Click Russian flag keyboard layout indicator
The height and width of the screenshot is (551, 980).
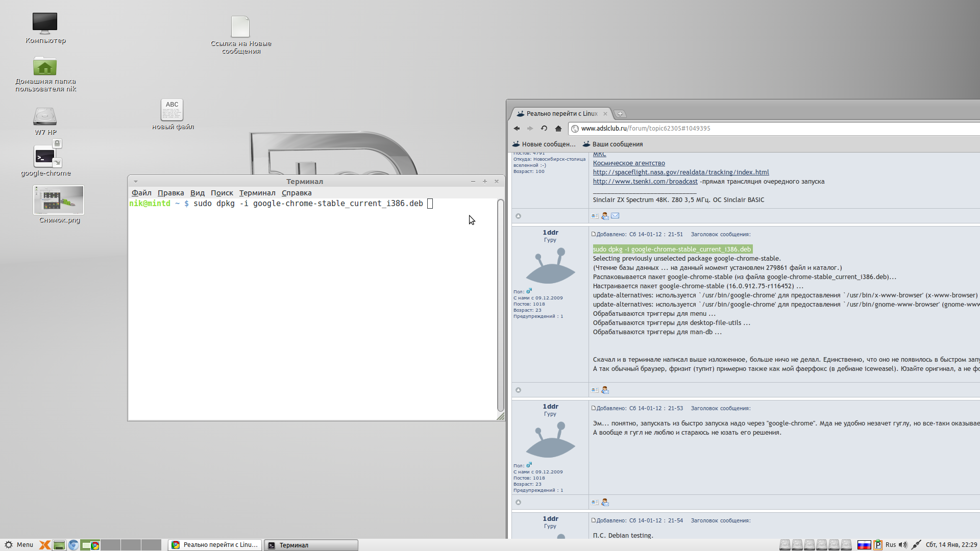pyautogui.click(x=864, y=545)
